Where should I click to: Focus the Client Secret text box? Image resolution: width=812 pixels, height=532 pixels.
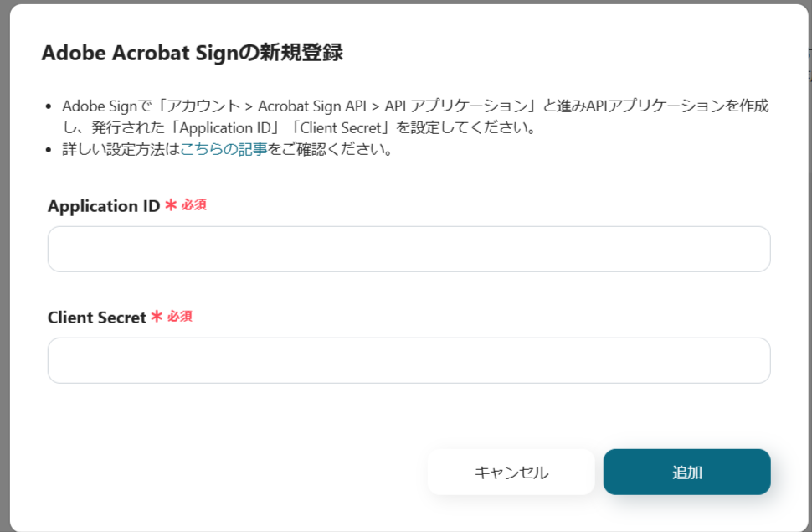click(x=409, y=360)
